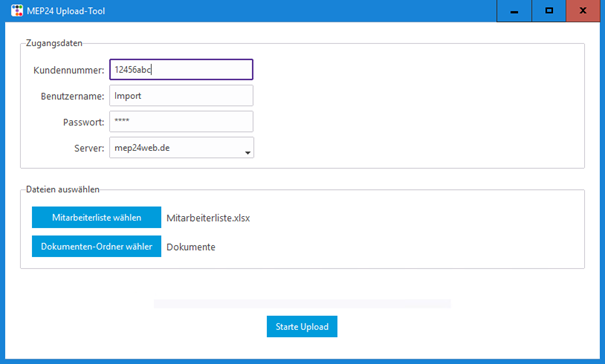Maximize the MEP24 Upload-Tool window
605x364 pixels.
click(x=549, y=11)
